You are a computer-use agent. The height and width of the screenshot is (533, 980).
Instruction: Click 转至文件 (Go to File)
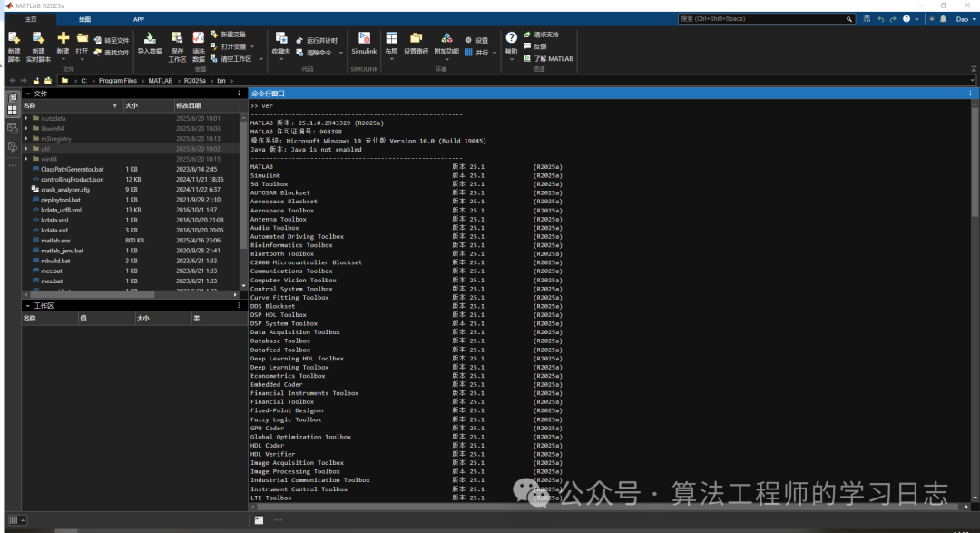pyautogui.click(x=112, y=40)
